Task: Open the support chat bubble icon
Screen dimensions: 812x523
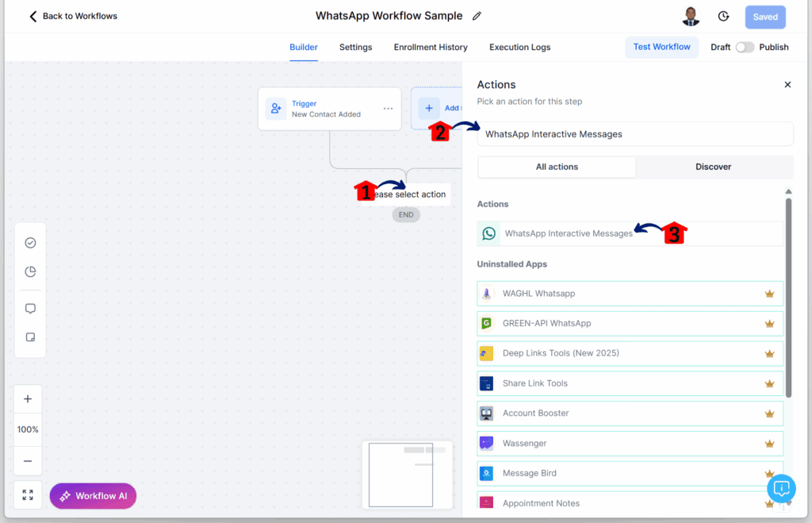Action: (x=781, y=488)
